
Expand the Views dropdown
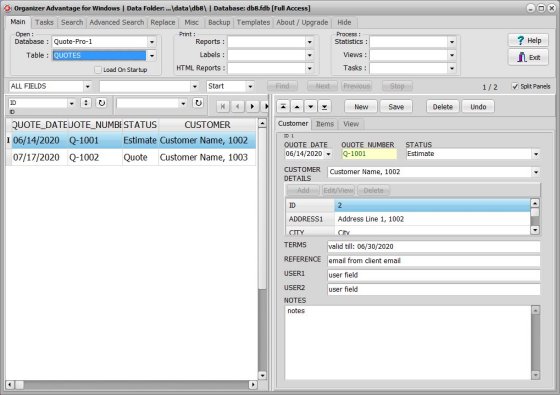(x=452, y=55)
